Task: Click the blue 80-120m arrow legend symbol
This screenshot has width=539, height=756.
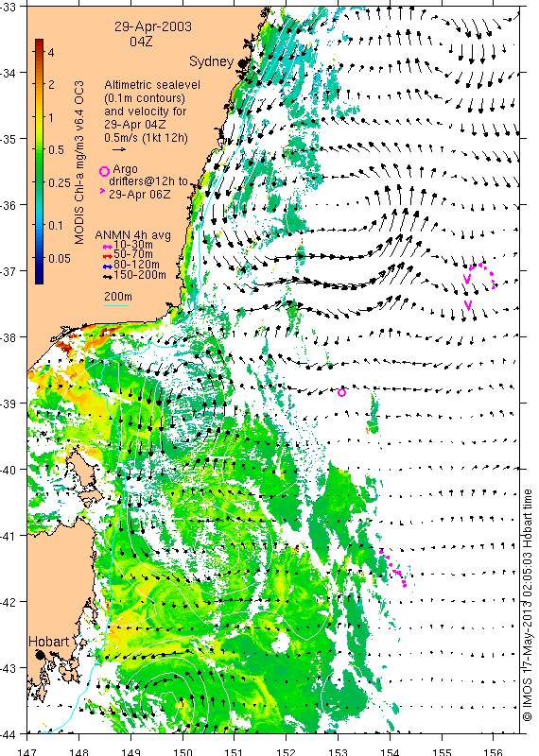Action: [x=108, y=266]
